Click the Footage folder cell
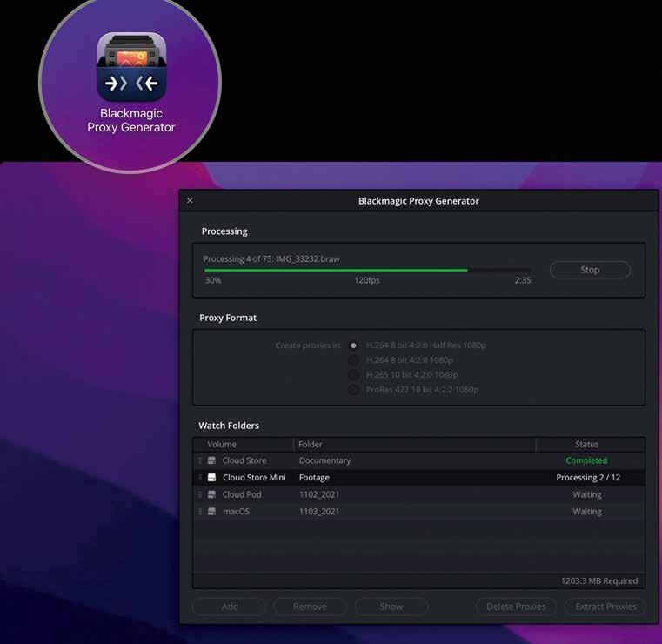This screenshot has width=662, height=644. (x=314, y=477)
